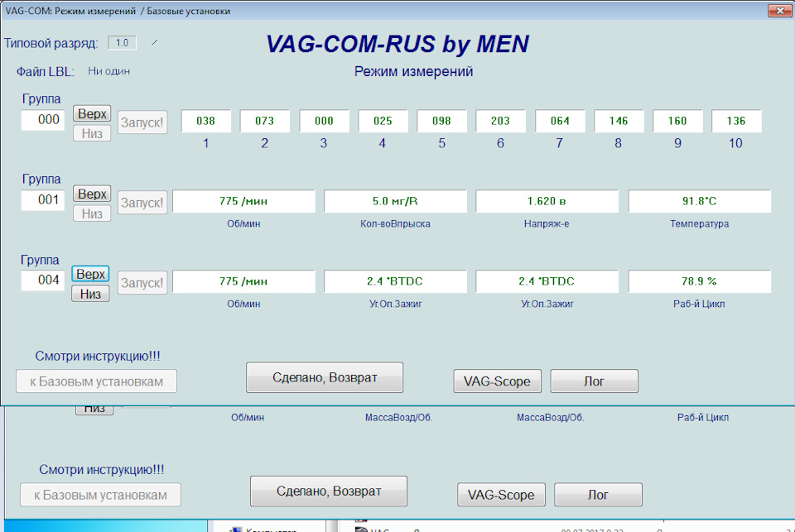Click field 7 value 064
This screenshot has width=795, height=532.
coord(560,121)
